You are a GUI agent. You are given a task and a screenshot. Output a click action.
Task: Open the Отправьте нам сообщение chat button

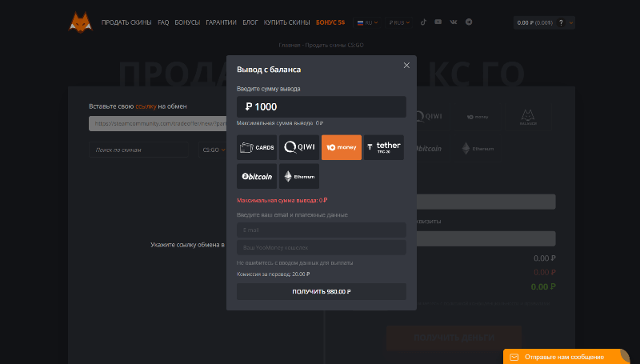click(567, 357)
